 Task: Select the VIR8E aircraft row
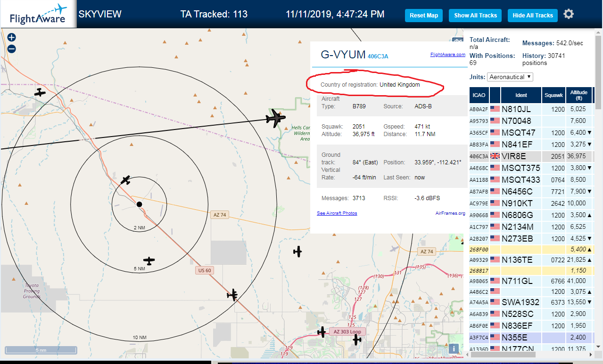(531, 156)
